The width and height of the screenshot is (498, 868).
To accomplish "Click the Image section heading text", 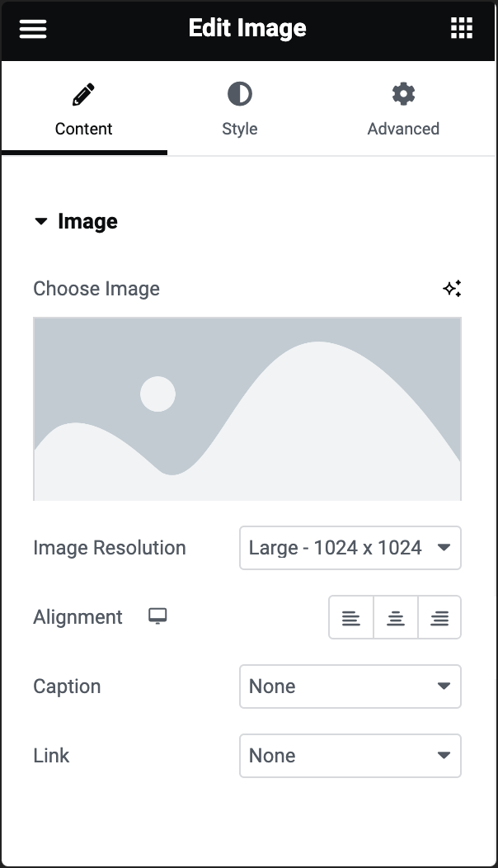I will (x=87, y=221).
